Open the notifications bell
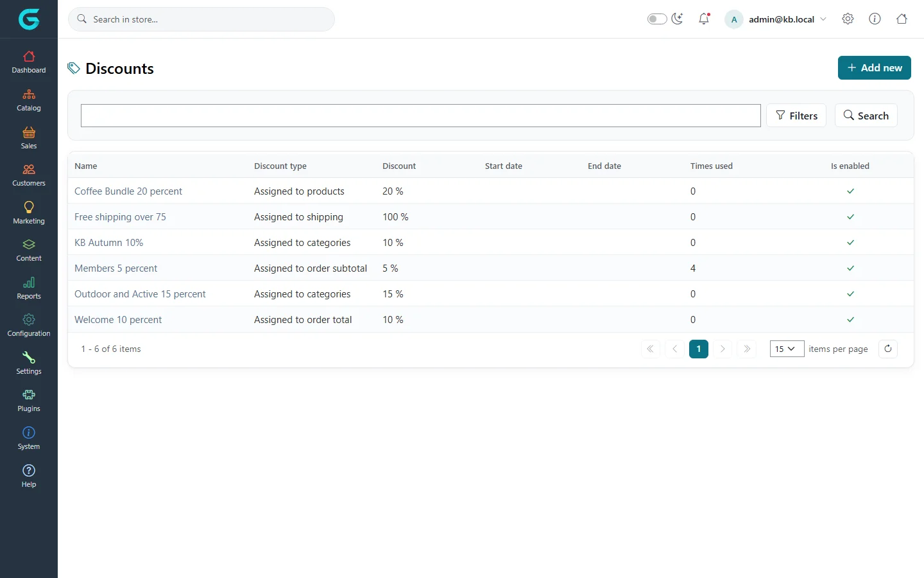924x578 pixels. [x=704, y=19]
